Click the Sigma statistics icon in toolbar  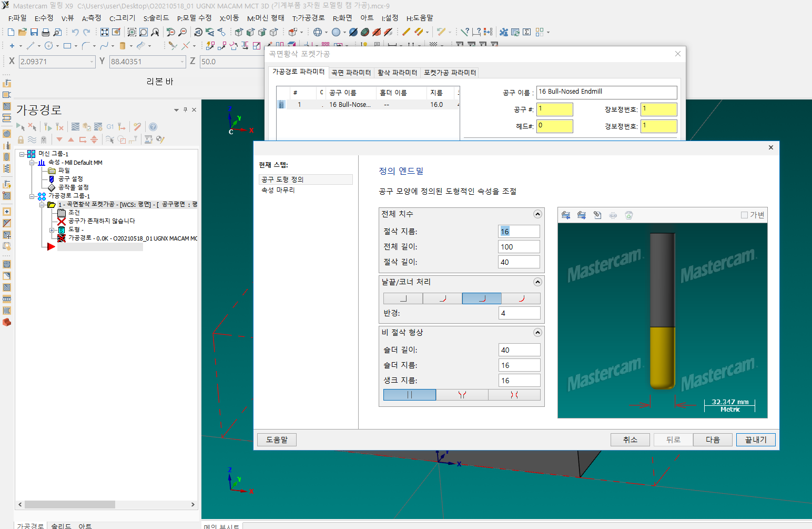point(527,32)
